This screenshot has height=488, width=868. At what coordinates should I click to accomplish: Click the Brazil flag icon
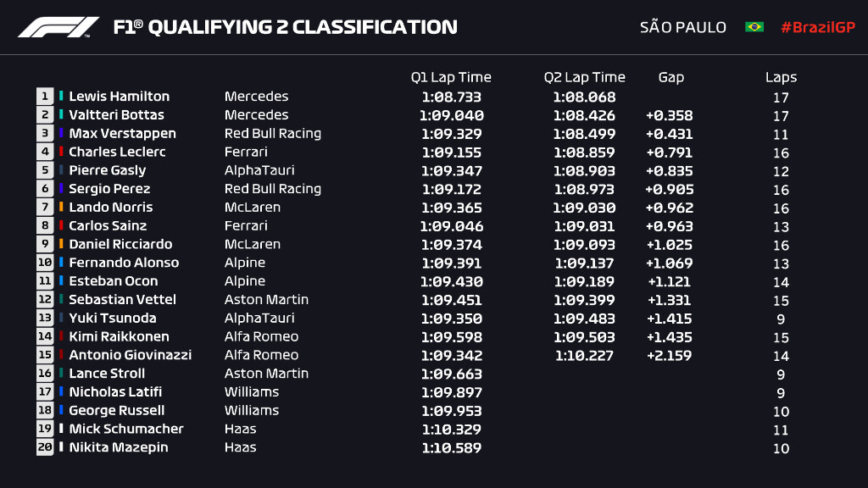[754, 27]
